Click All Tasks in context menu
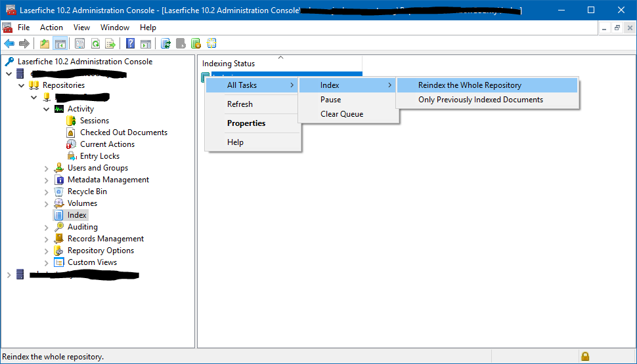 [252, 85]
